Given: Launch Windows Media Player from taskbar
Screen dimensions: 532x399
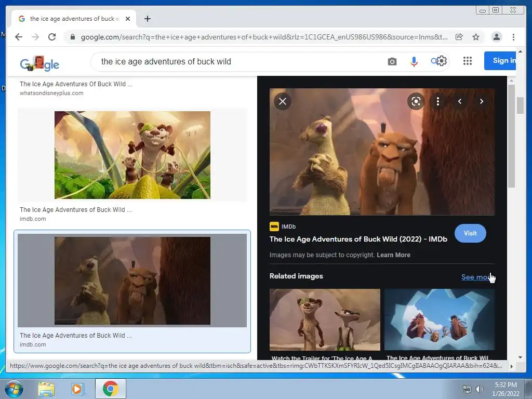Looking at the screenshot, I should pyautogui.click(x=78, y=389).
